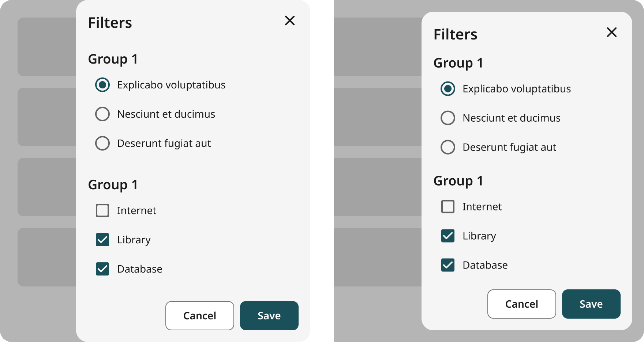The width and height of the screenshot is (644, 342).
Task: Click the Filters title in right dialog
Action: click(x=456, y=34)
